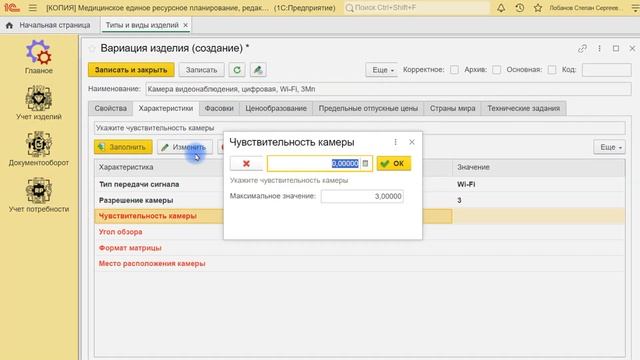This screenshot has width=640, height=360.
Task: Select row Формат матрицы
Action: coord(359,248)
